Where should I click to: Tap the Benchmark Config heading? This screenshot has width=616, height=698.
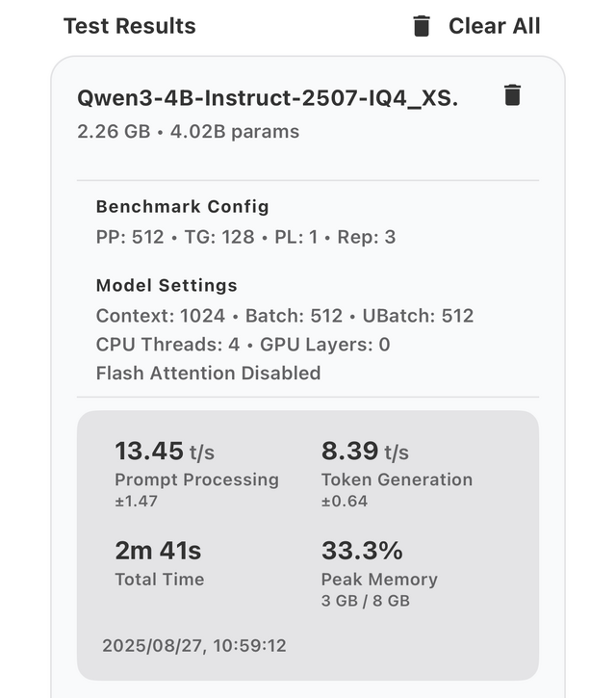(182, 206)
